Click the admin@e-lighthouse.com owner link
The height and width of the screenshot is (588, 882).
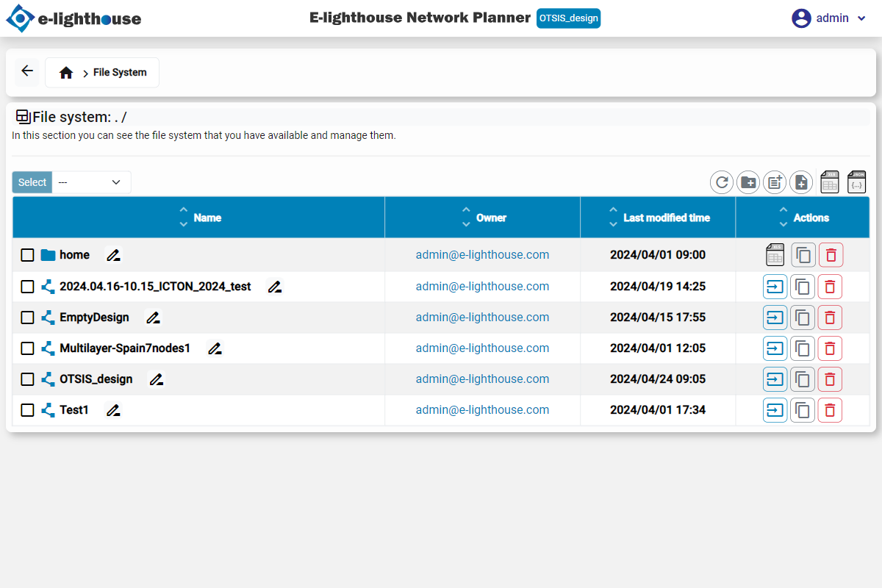point(482,254)
